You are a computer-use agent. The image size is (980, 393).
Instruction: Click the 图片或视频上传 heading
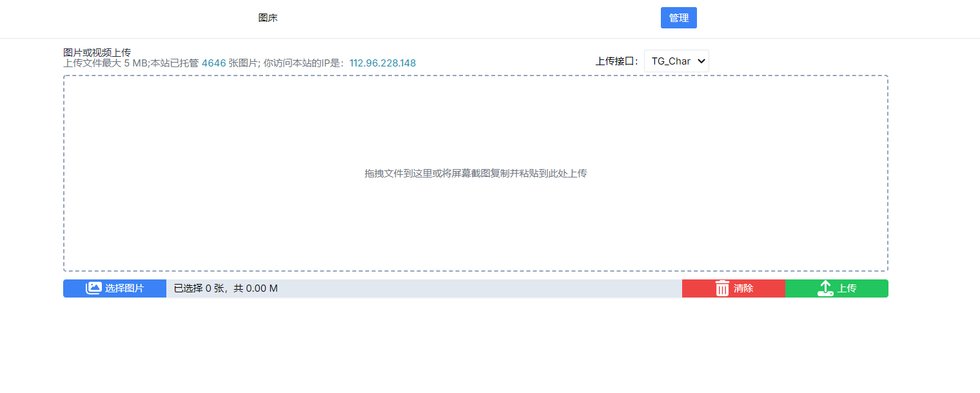tap(97, 52)
